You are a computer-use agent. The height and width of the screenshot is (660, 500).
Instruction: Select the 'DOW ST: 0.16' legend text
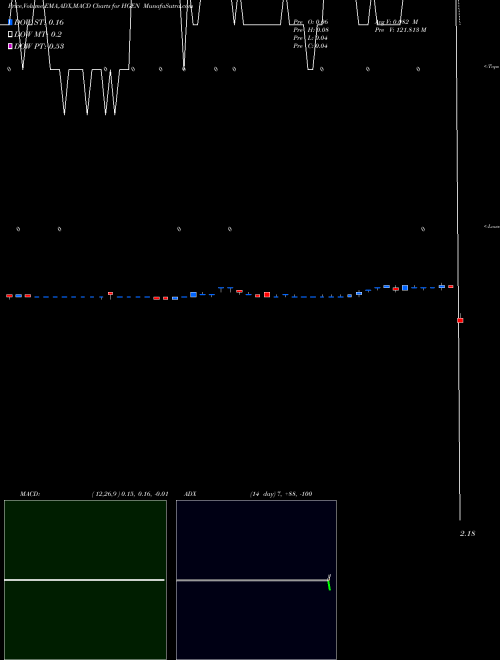pyautogui.click(x=39, y=22)
